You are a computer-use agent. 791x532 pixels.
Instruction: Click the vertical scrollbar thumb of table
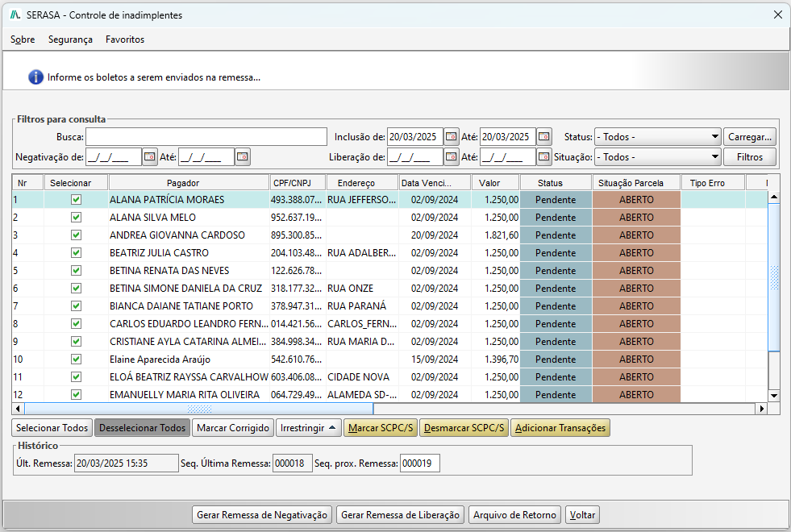[x=774, y=277]
